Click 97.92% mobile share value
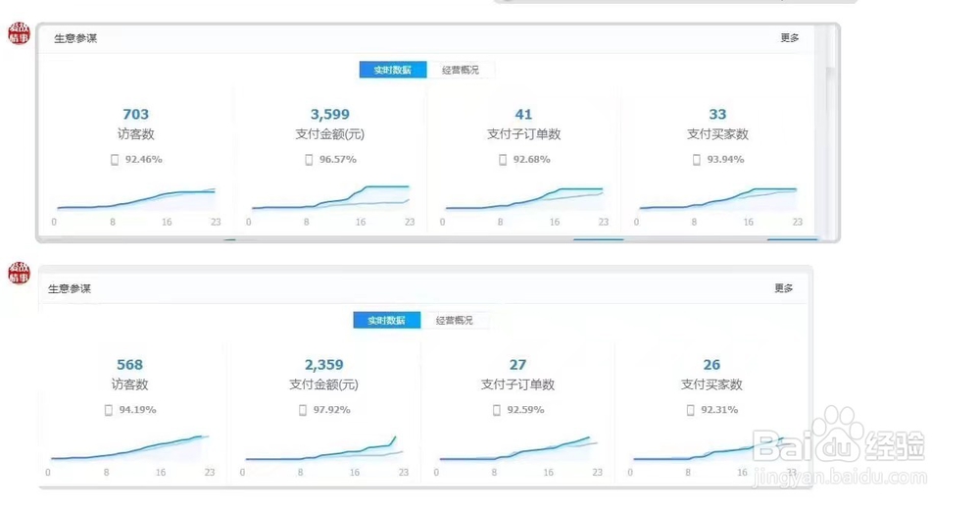Viewport: 980px width, 510px height. pyautogui.click(x=332, y=410)
